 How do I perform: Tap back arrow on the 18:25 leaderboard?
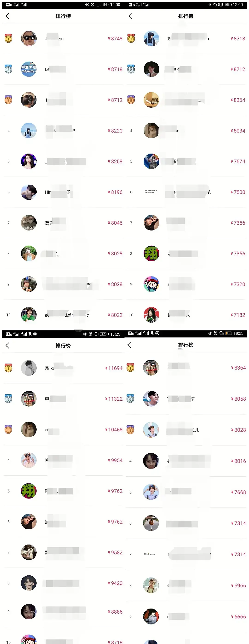click(8, 346)
